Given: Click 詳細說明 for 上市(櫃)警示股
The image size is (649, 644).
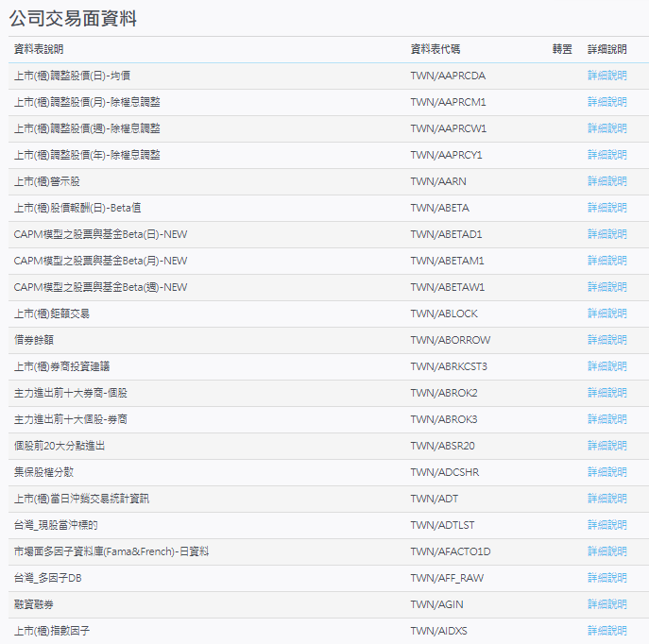Looking at the screenshot, I should [606, 181].
